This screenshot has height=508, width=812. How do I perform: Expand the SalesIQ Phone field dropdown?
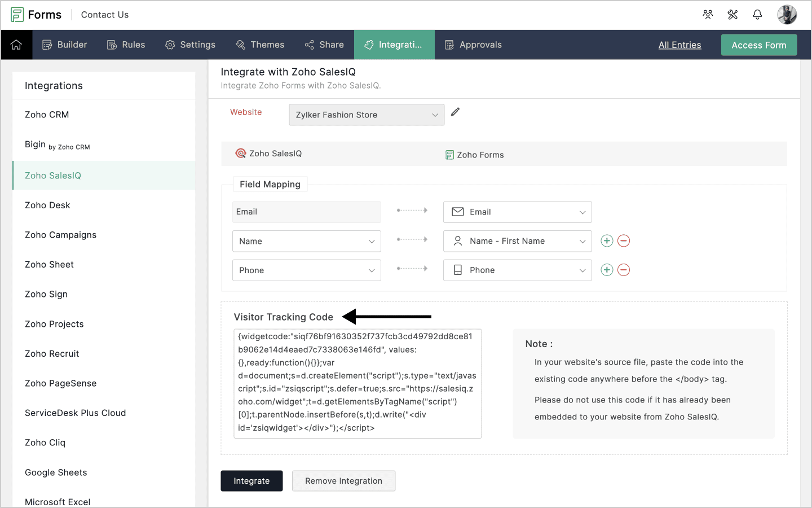(x=307, y=270)
